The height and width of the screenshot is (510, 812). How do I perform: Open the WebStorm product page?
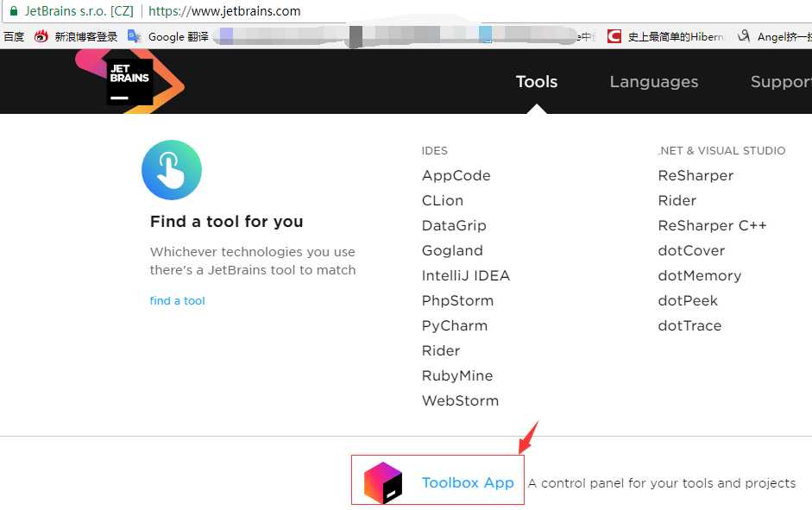pos(460,400)
